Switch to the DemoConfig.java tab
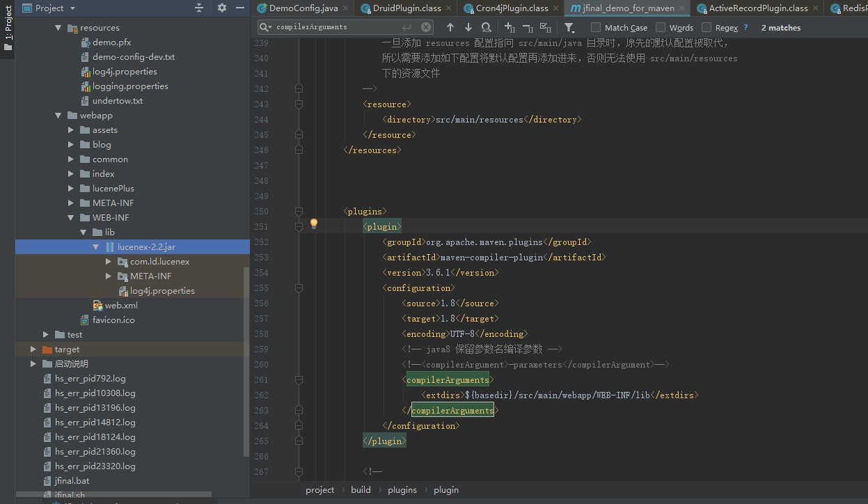Viewport: 868px width, 504px height. click(x=303, y=8)
